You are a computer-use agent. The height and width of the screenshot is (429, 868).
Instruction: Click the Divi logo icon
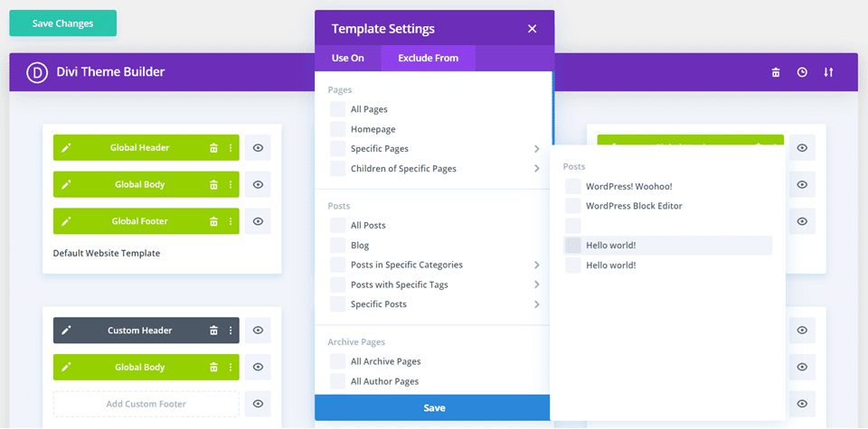tap(37, 72)
